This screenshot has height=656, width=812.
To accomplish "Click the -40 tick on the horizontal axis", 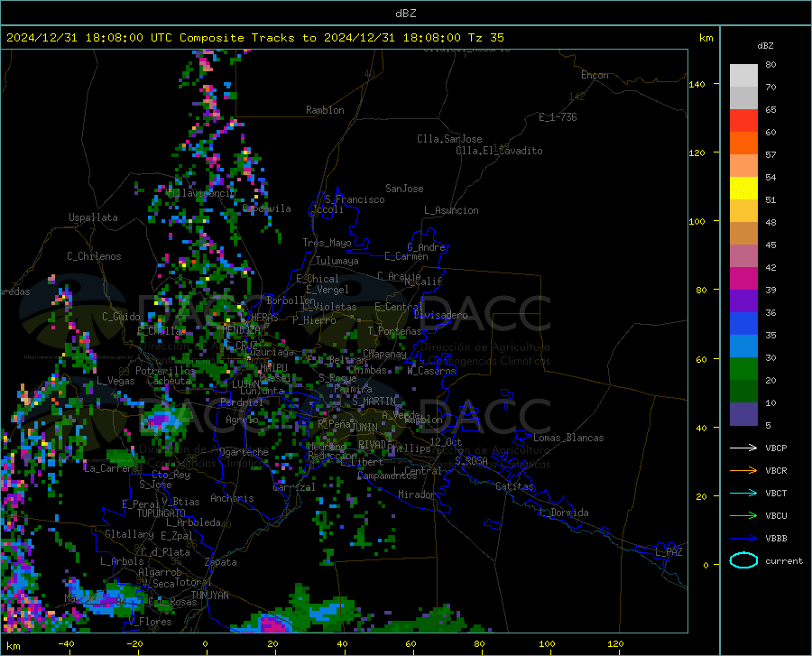I will 66,644.
